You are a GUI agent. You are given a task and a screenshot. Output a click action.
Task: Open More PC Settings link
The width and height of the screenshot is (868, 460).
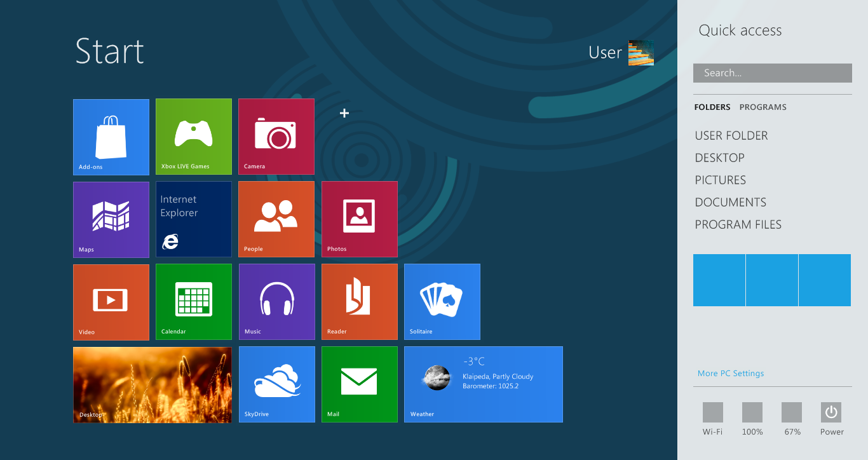[x=731, y=374]
